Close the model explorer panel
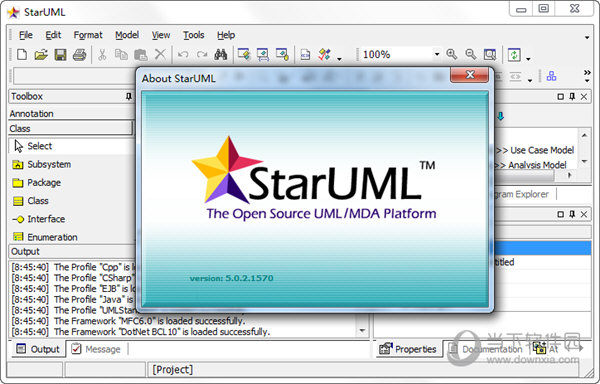The image size is (600, 384). pos(584,96)
